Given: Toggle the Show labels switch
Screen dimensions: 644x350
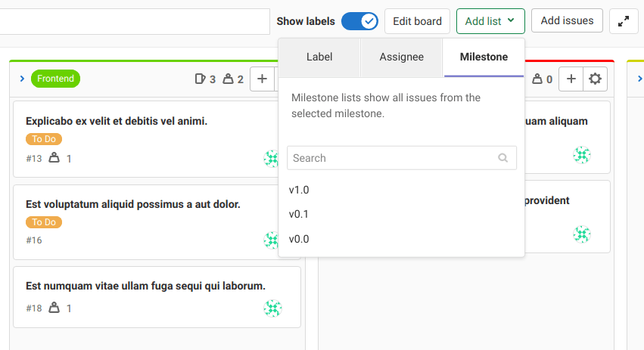Looking at the screenshot, I should 359,21.
